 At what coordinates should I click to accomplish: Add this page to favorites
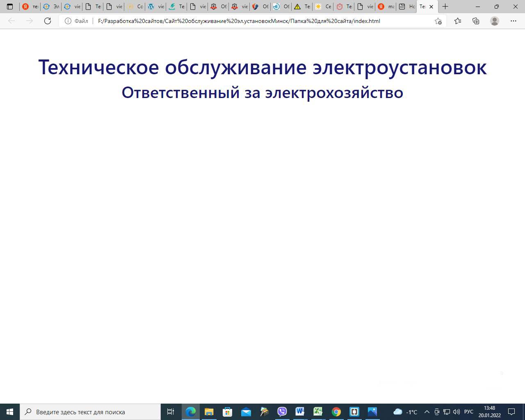[438, 21]
